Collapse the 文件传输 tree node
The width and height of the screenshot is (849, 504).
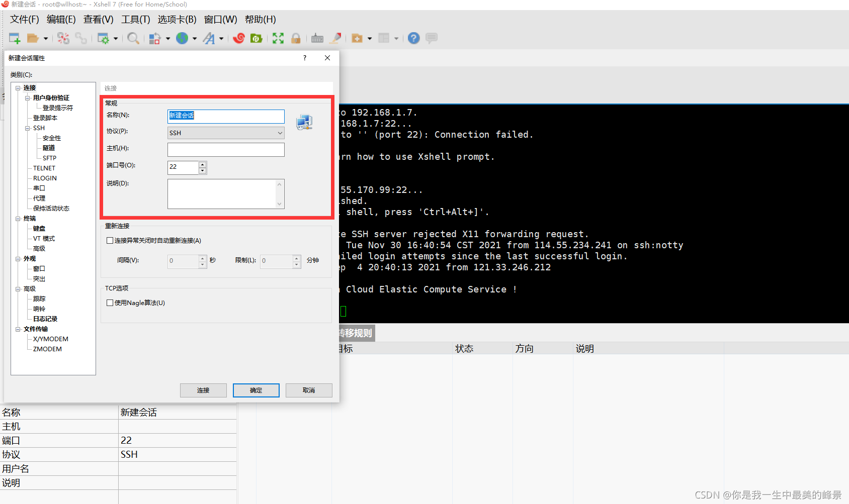(18, 329)
